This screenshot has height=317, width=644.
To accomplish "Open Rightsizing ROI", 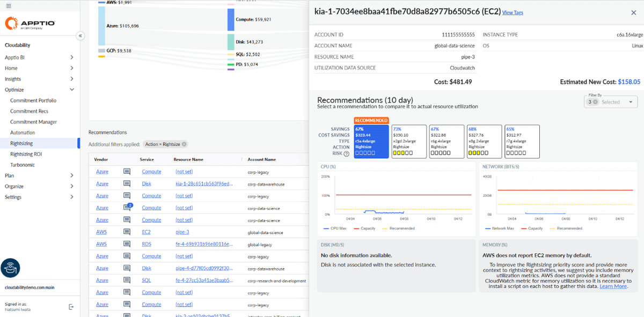I will click(x=26, y=154).
